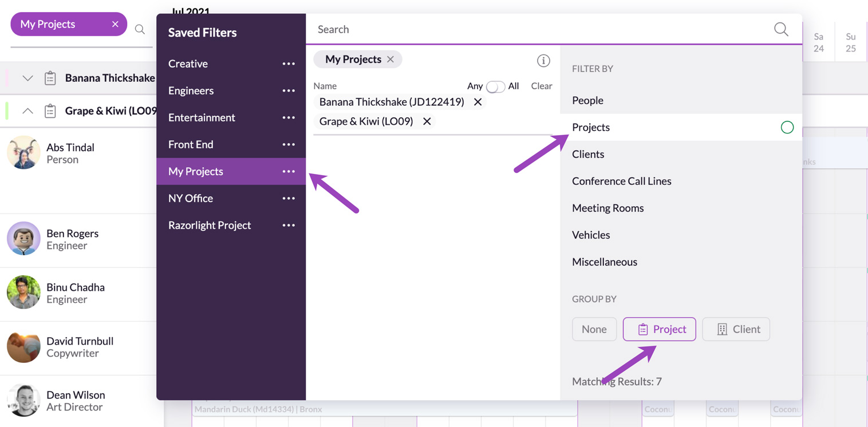This screenshot has height=427, width=868.
Task: Open options menu for Creative saved filter
Action: [289, 64]
